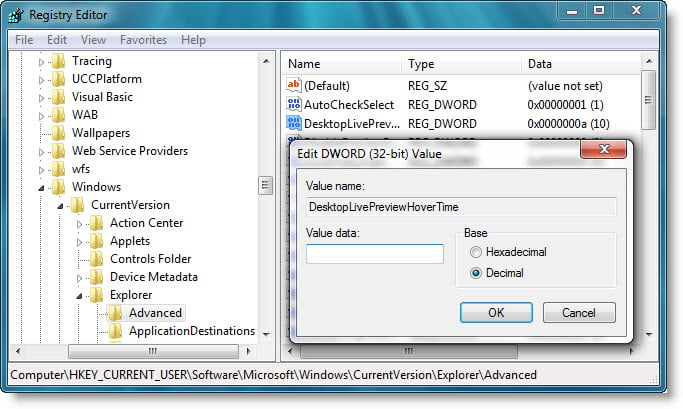
Task: Select the ApplicationDestinations tree item label
Action: tap(192, 331)
